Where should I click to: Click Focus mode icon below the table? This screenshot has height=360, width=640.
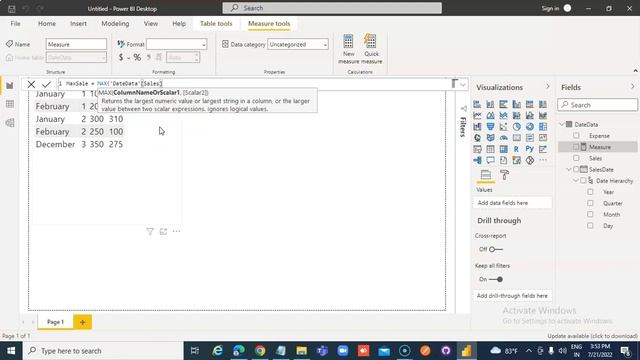[x=163, y=232]
